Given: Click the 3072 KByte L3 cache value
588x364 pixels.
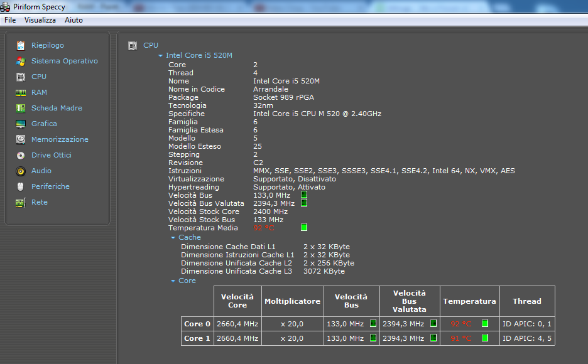Looking at the screenshot, I should 324,271.
